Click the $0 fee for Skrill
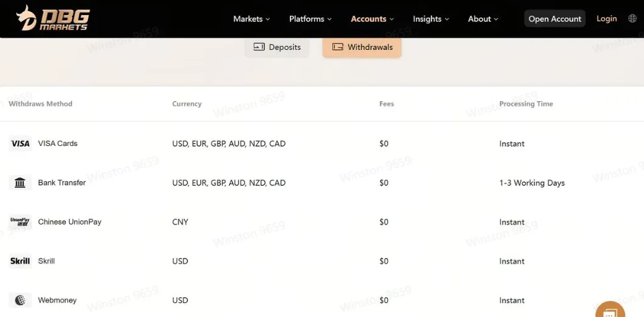644x317 pixels. 384,261
